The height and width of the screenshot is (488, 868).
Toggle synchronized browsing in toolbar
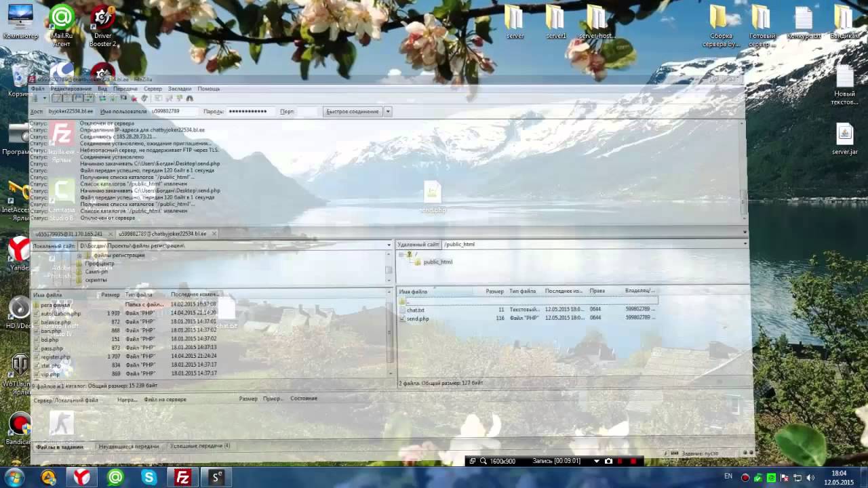click(x=179, y=98)
